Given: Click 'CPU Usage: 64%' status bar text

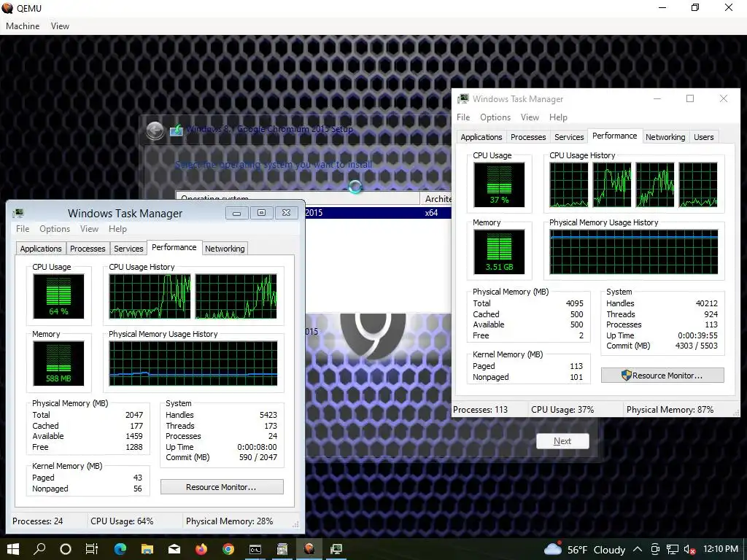Looking at the screenshot, I should tap(122, 521).
